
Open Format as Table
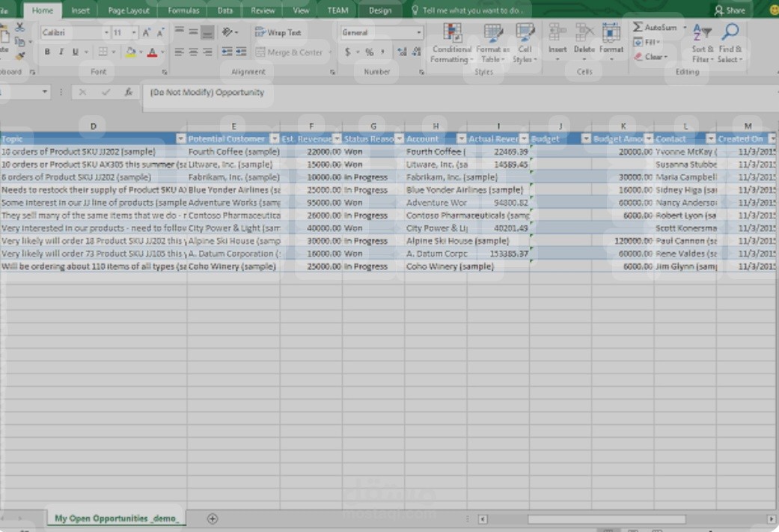pyautogui.click(x=493, y=43)
